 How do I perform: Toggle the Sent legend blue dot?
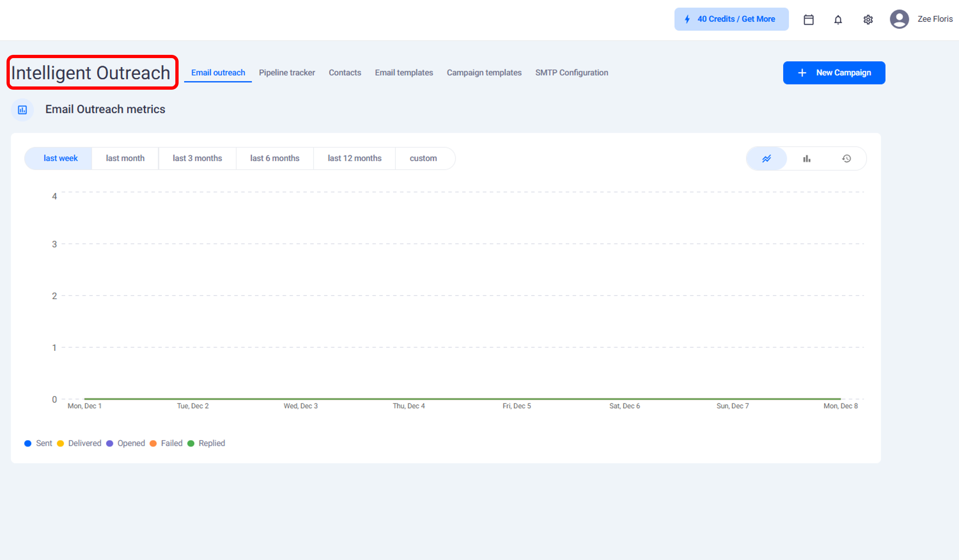click(x=28, y=443)
